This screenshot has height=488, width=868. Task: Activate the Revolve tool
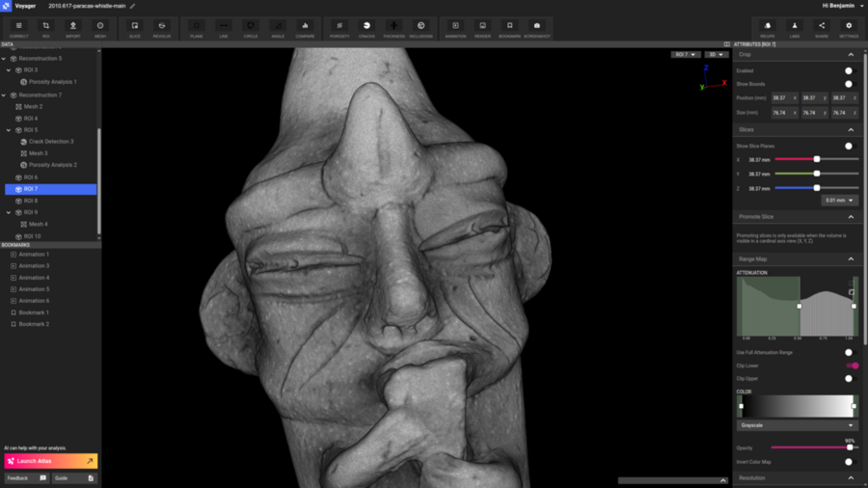tap(162, 29)
